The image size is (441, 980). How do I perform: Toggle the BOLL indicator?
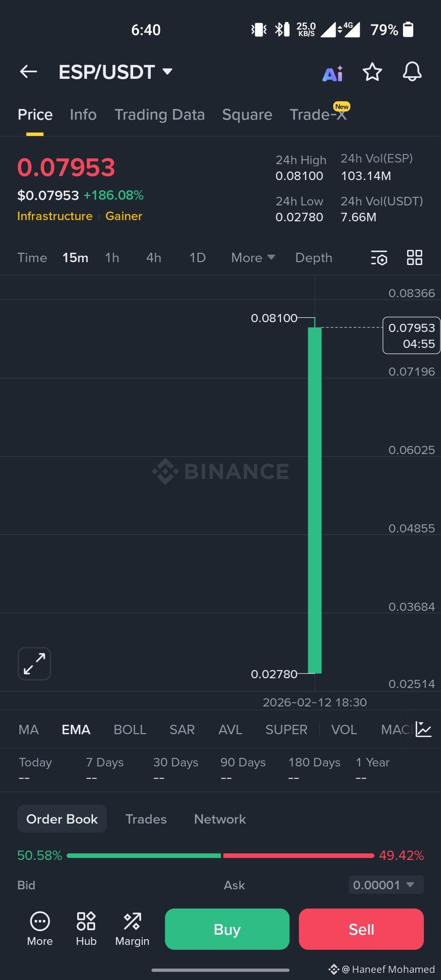[x=130, y=729]
